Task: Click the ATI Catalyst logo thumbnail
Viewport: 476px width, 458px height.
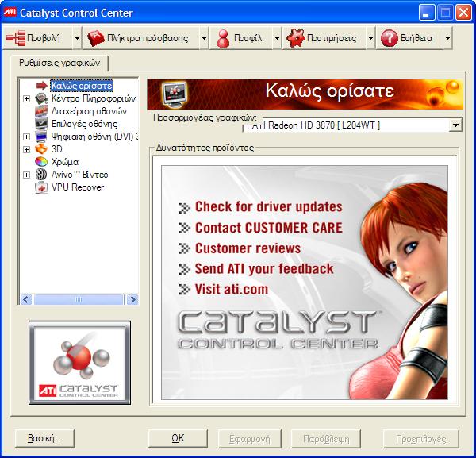Action: tap(80, 363)
